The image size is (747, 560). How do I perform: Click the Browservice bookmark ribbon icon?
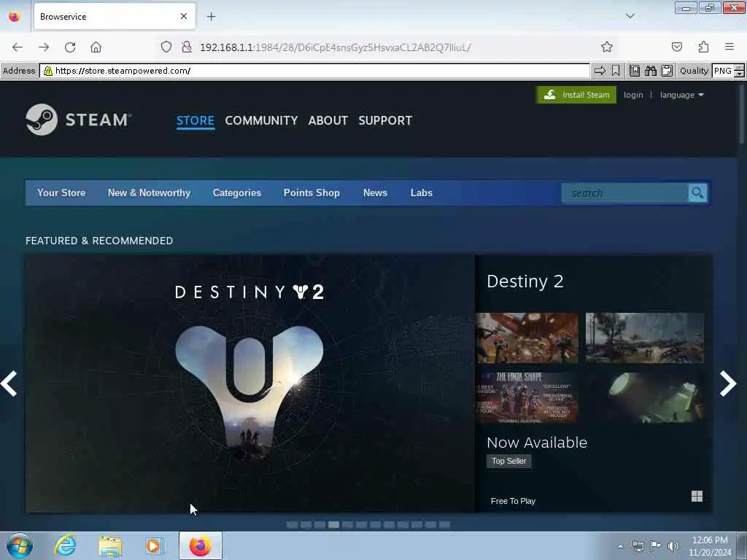(x=616, y=71)
